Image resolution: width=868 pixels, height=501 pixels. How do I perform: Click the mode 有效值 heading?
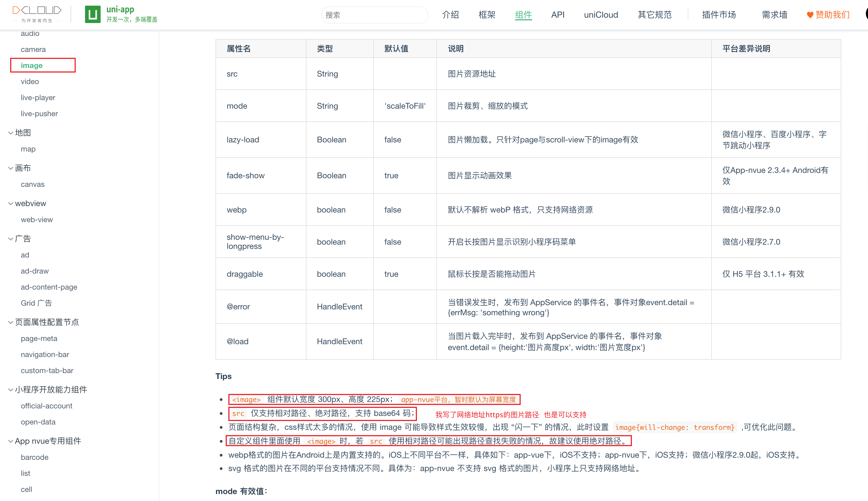click(x=241, y=491)
